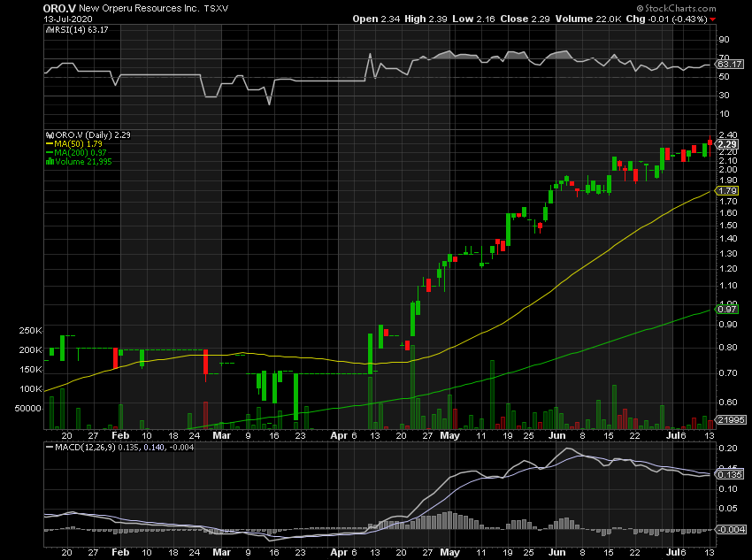Click the 'RSI(14) 63.17' indicator label

click(81, 30)
